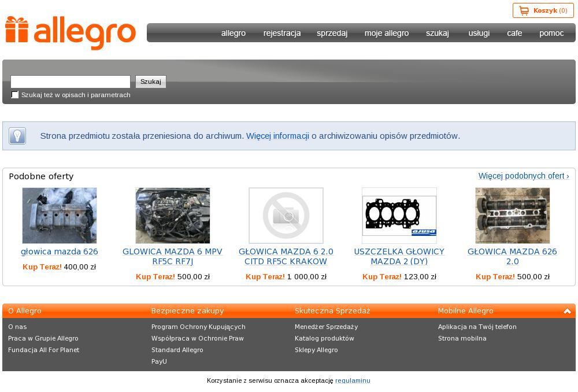Click the 'Skuteczna Sprzedaż' footer heading
This screenshot has width=578, height=392.
pos(332,311)
